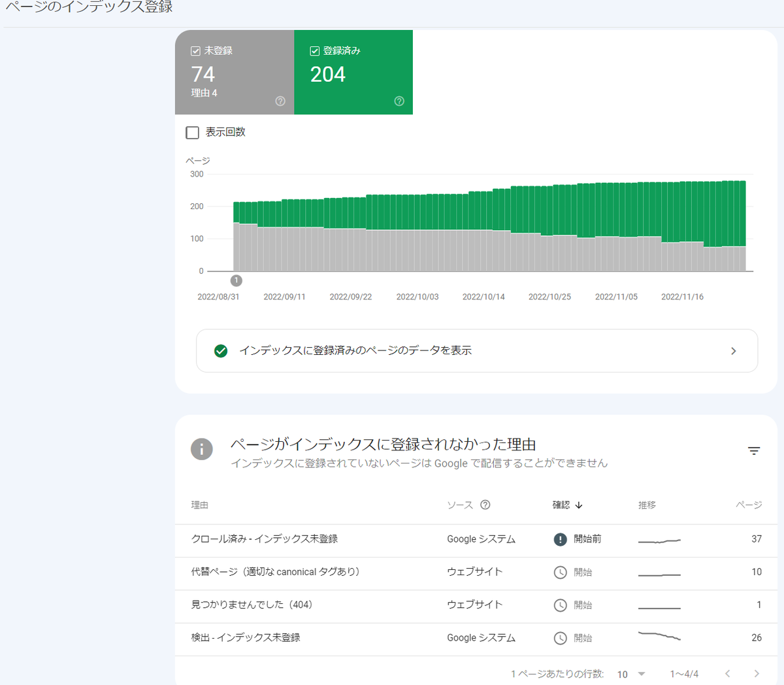784x685 pixels.
Task: Select the 登録済み 204 summary card
Action: (353, 73)
